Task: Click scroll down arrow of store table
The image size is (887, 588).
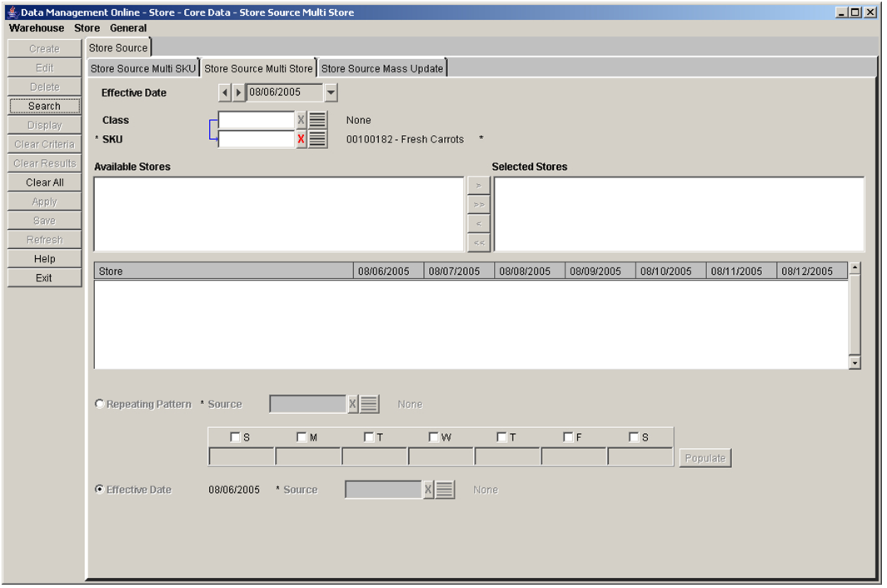Action: point(855,363)
